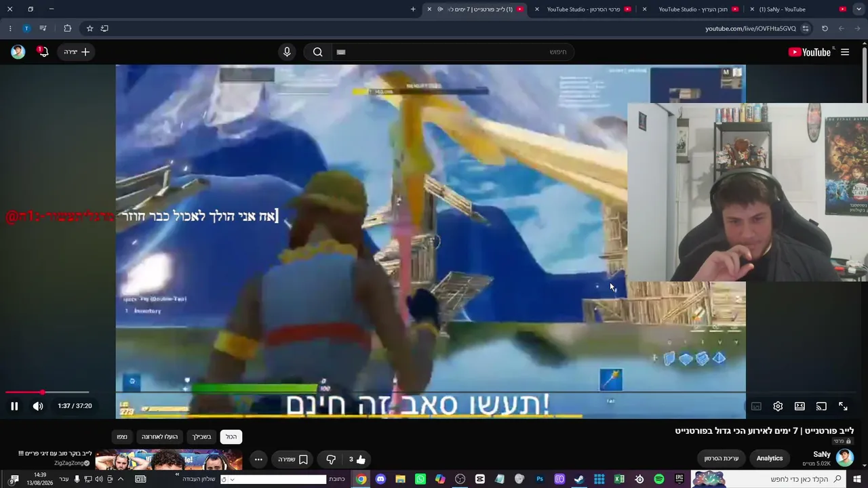Cast the video to a TV
Screen dimensions: 868x488
click(821, 406)
